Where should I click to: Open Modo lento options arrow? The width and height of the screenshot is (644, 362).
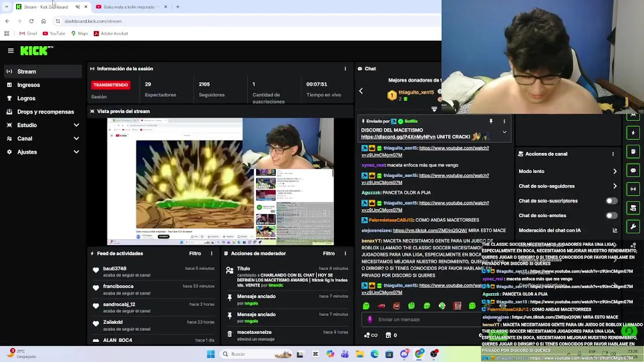point(615,171)
